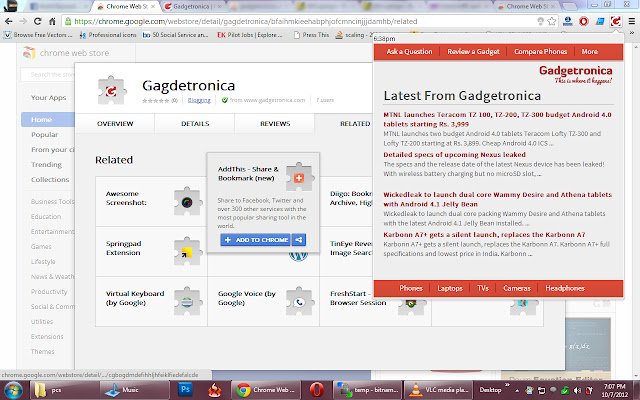The image size is (640, 400).
Task: Open the Wickedleak Wammy Desire article
Action: [x=497, y=199]
